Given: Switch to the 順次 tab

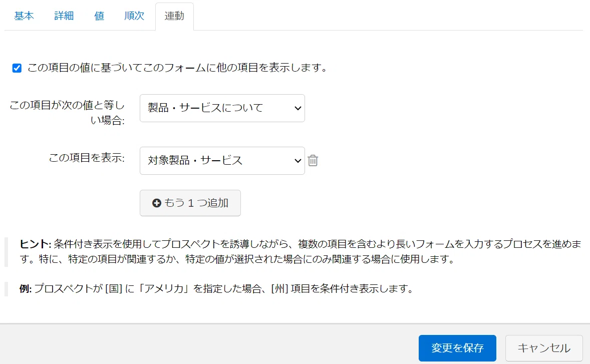Looking at the screenshot, I should click(x=134, y=16).
